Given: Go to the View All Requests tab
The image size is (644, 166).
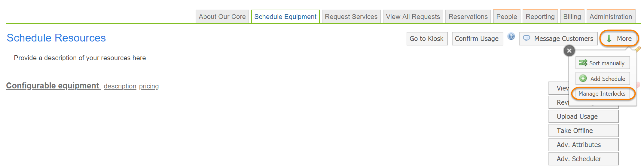Looking at the screenshot, I should point(413,17).
